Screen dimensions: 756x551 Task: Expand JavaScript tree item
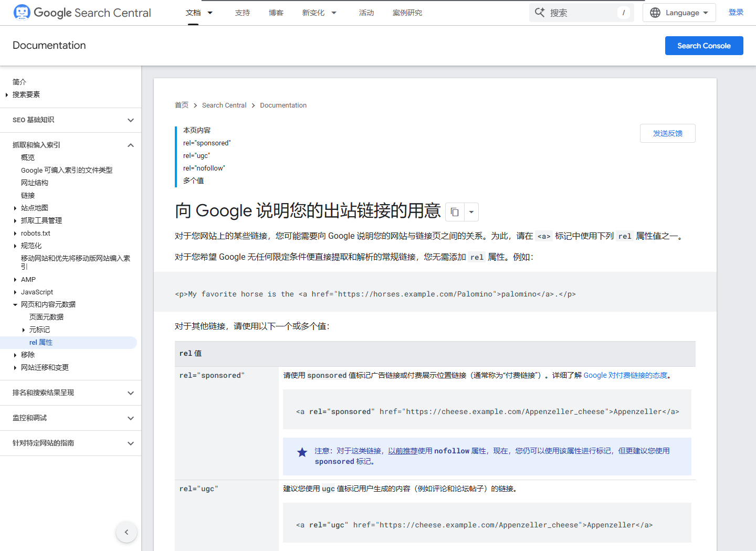coord(15,292)
